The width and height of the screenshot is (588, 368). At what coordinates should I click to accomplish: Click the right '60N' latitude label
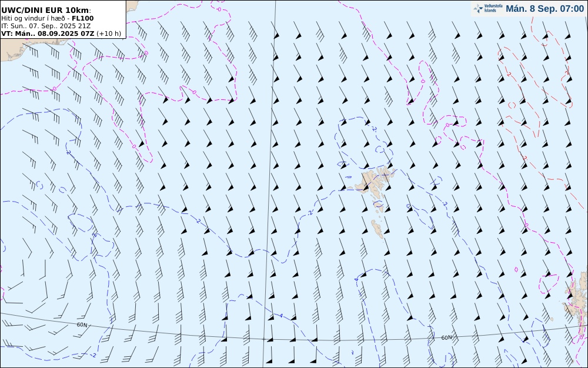pyautogui.click(x=446, y=337)
